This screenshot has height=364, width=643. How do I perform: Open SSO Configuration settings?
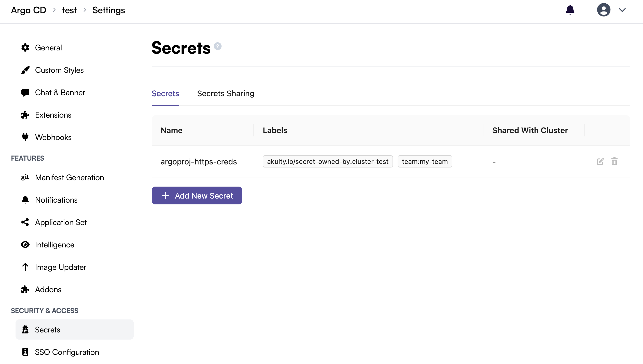click(67, 352)
